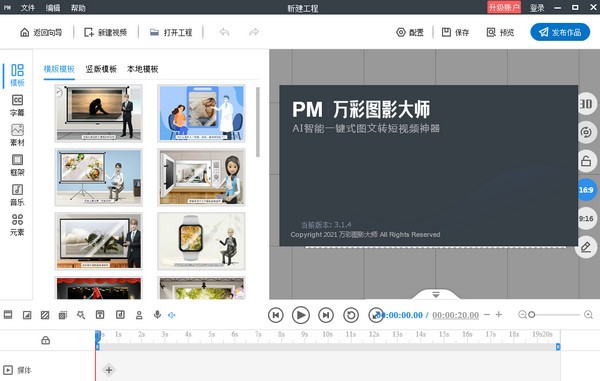Viewport: 600px width, 381px height.
Task: Click the canvas edit pencil button
Action: [586, 247]
